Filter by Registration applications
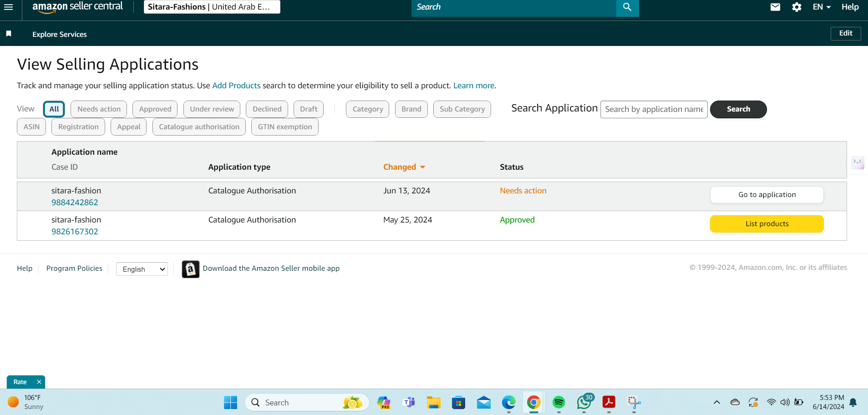 (x=78, y=127)
